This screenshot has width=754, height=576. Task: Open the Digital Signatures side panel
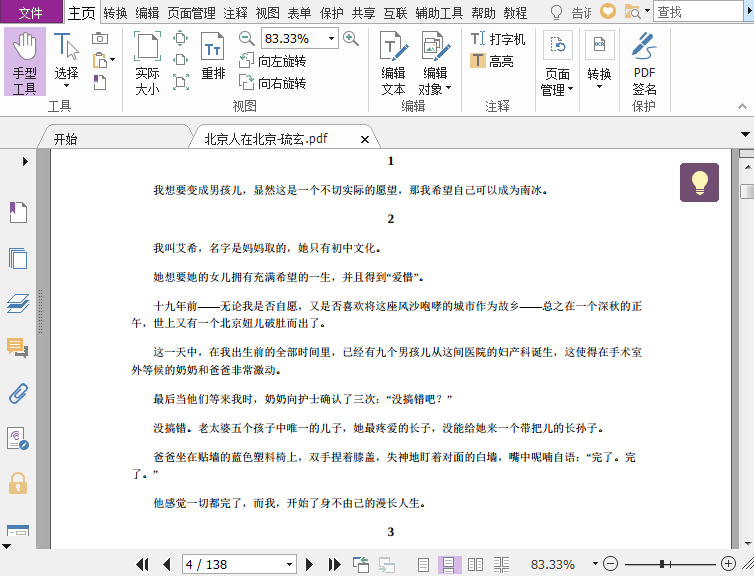click(18, 438)
